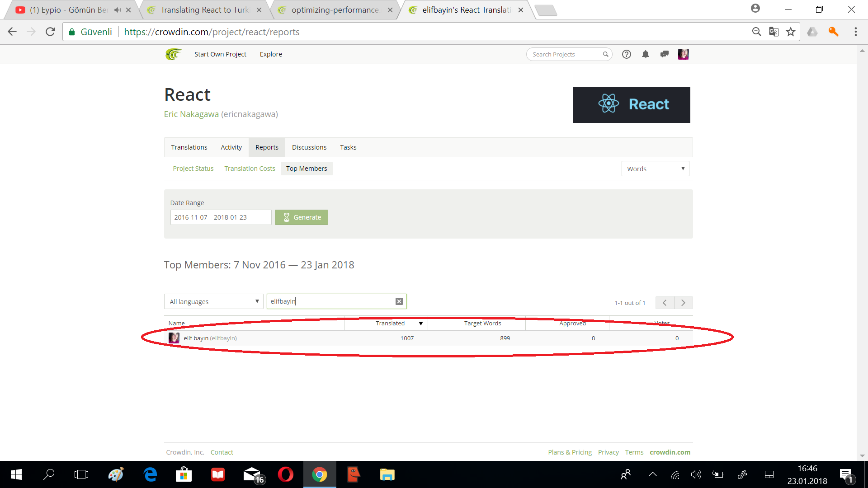Click the Generate report button

coord(302,217)
